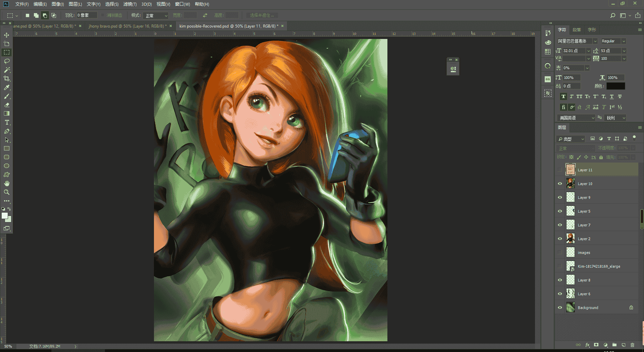Open the 美国英语 language dropdown
Viewport: 644px width, 352px height.
pos(576,118)
